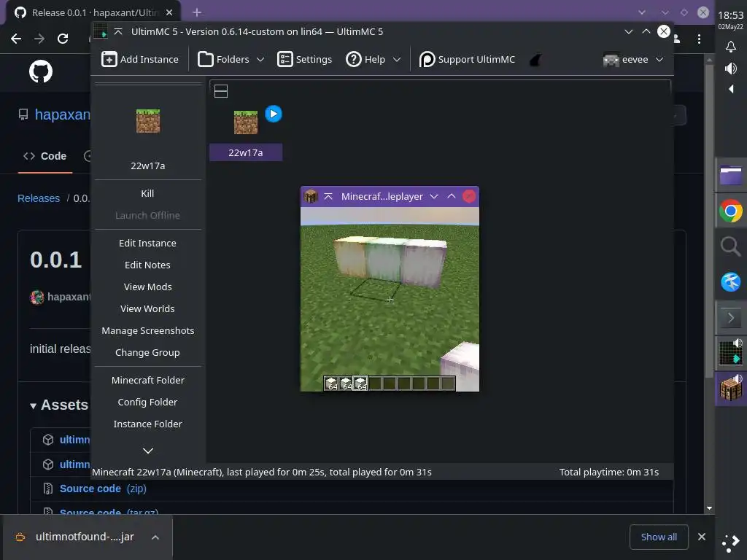Viewport: 747px width, 560px height.
Task: Click the browser back arrow
Action: [16, 39]
